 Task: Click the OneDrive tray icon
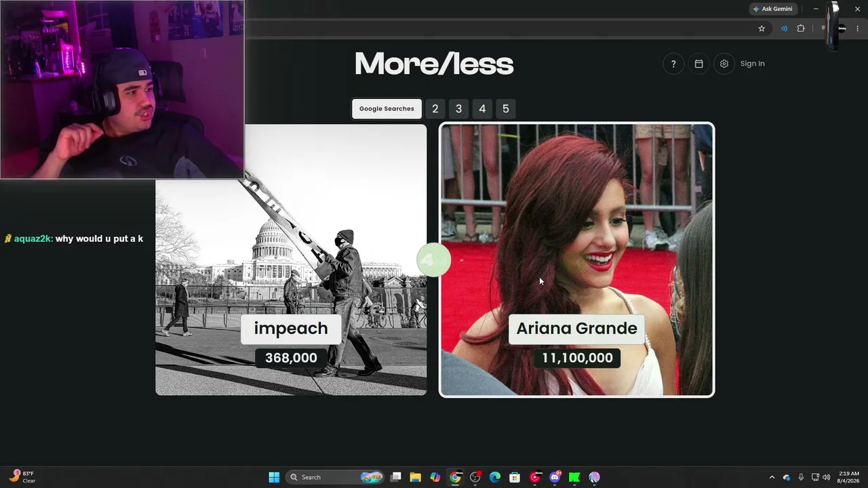click(x=787, y=477)
